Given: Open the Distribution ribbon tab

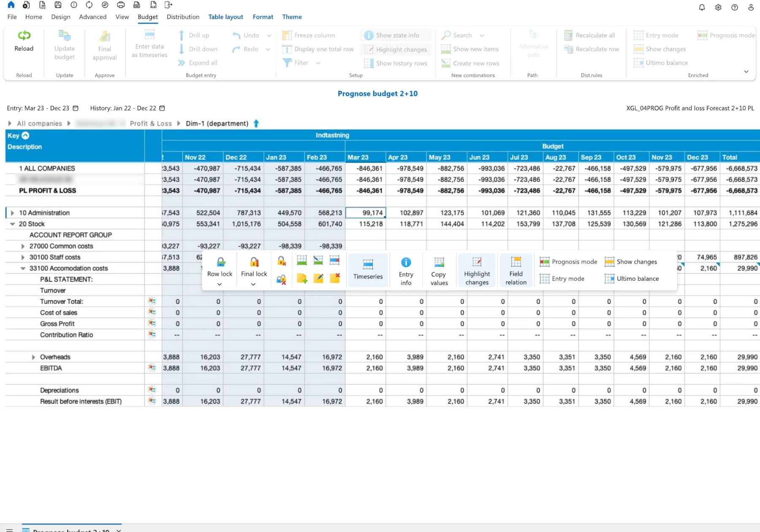Looking at the screenshot, I should [x=183, y=17].
